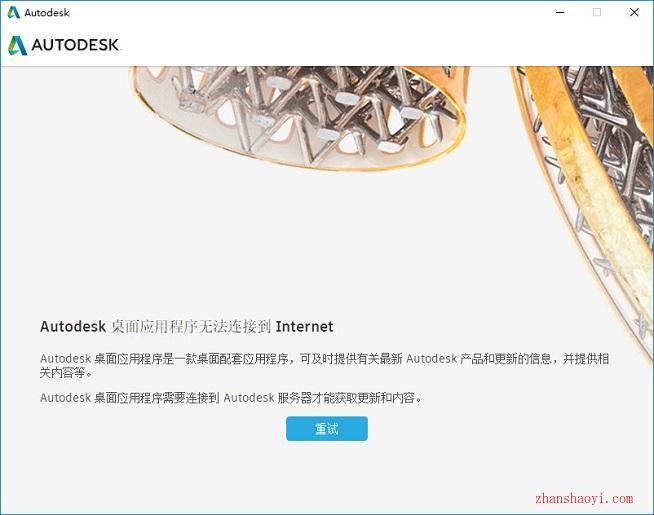
Task: Click the lattice bowl sculpture image
Action: pyautogui.click(x=298, y=117)
